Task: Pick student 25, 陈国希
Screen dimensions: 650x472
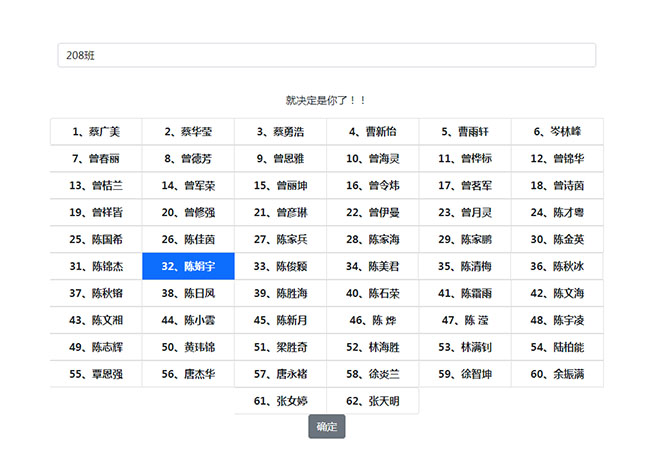Action: pos(96,239)
